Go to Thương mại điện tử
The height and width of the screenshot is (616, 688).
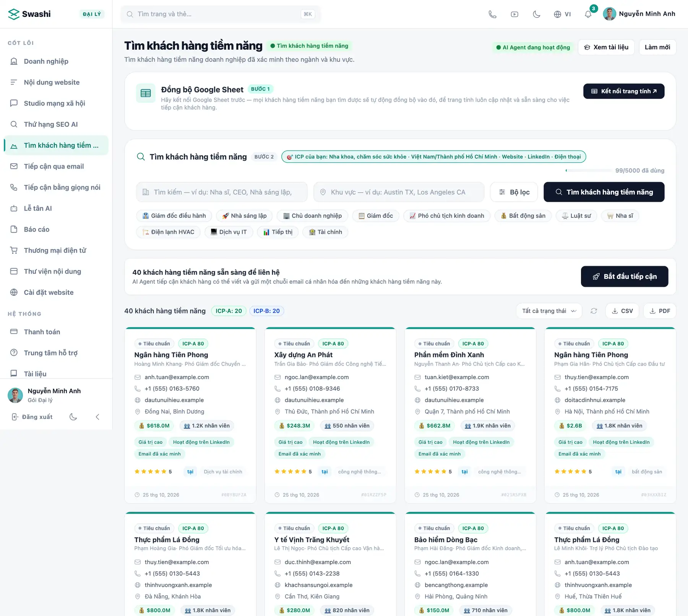point(56,250)
